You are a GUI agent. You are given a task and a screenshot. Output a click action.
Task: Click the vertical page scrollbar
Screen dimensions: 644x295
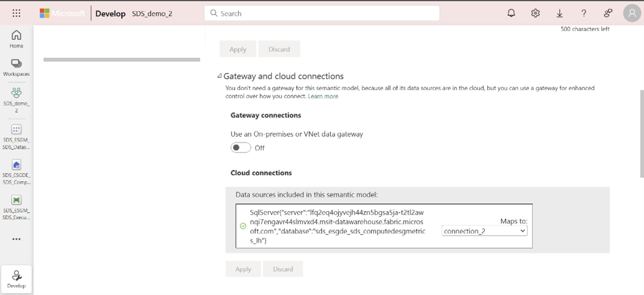coord(642,134)
